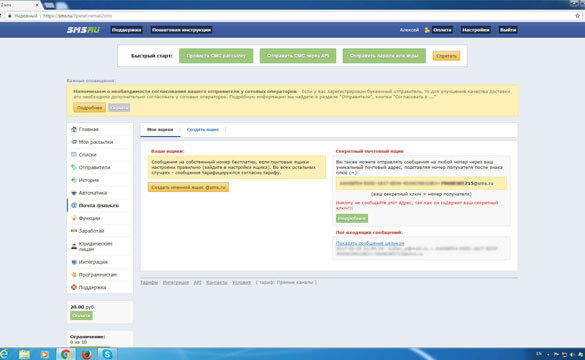
Task: Open Функции via the light bulb icon
Action: point(74,218)
